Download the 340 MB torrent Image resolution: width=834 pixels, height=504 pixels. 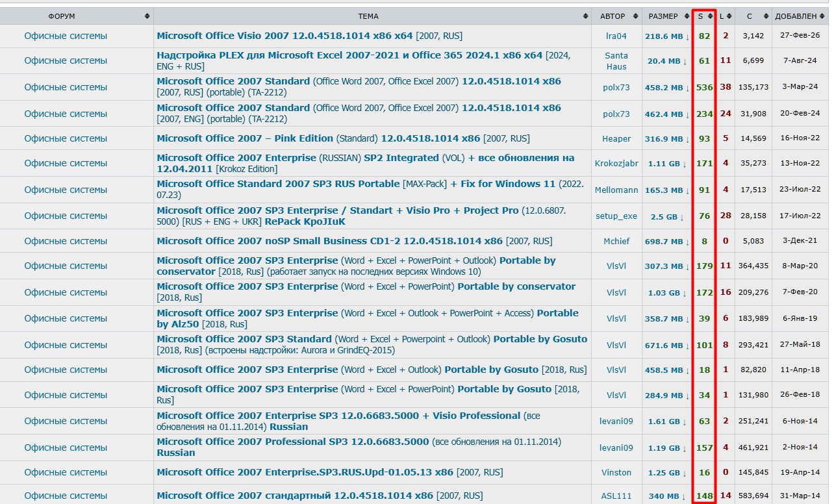667,496
